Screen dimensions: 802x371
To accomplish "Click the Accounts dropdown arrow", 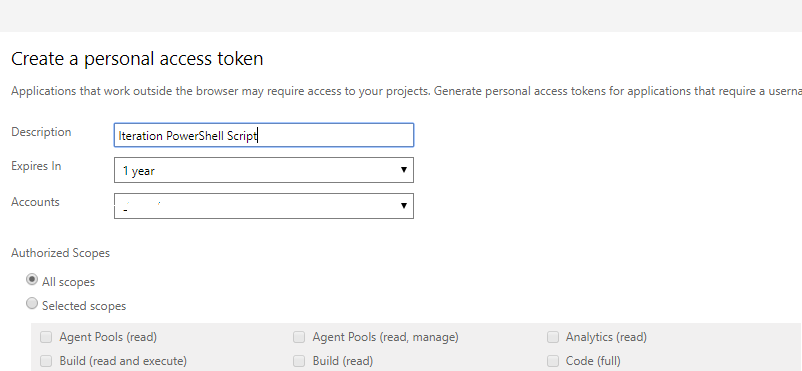I will [404, 206].
